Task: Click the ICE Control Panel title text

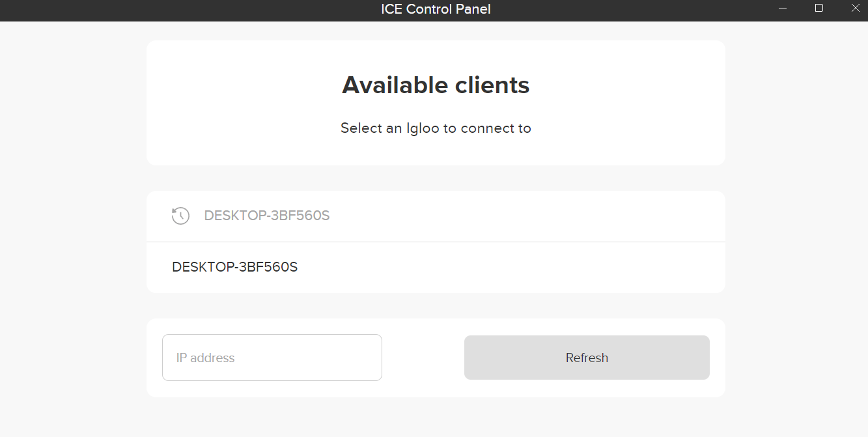Action: 435,9
